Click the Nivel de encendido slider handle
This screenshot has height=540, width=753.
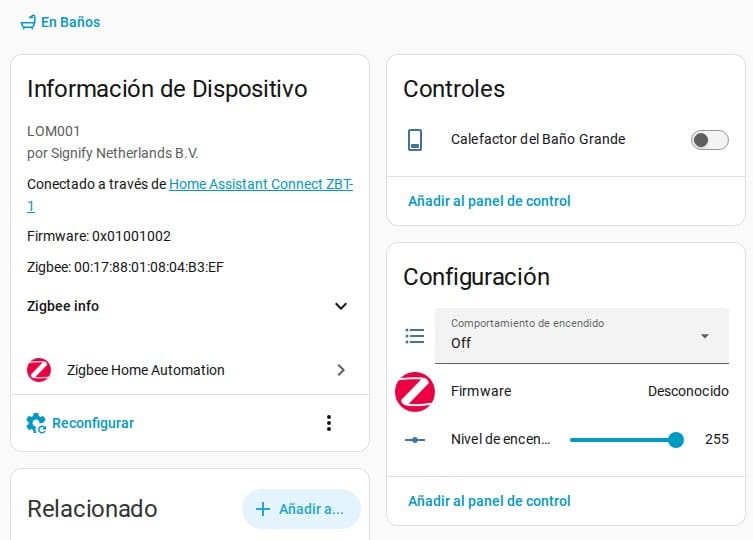pos(676,440)
